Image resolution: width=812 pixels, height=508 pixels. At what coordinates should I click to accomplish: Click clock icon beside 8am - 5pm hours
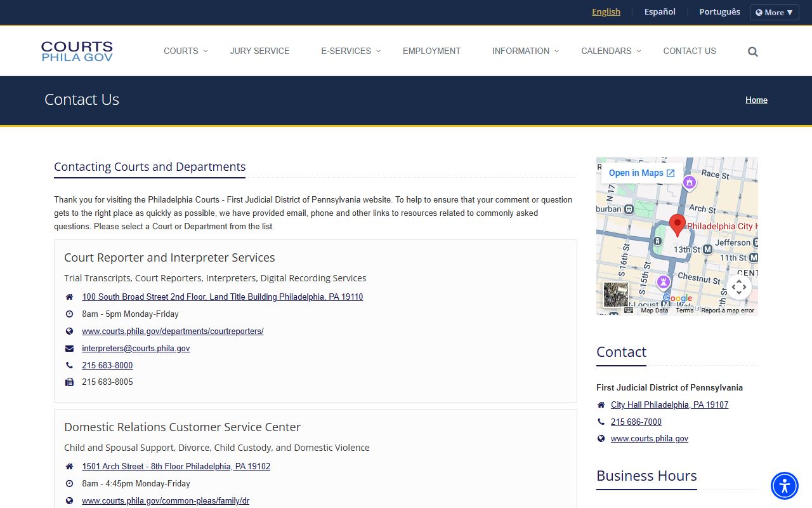click(70, 314)
